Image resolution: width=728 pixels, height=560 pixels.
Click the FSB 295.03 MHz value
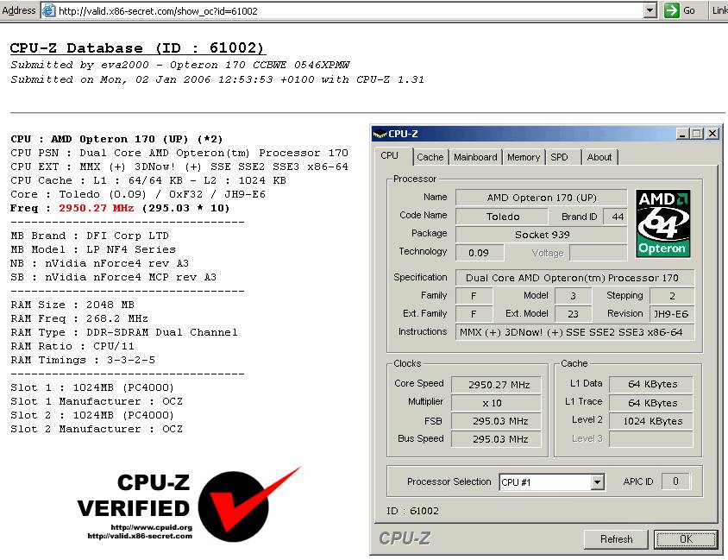point(496,421)
